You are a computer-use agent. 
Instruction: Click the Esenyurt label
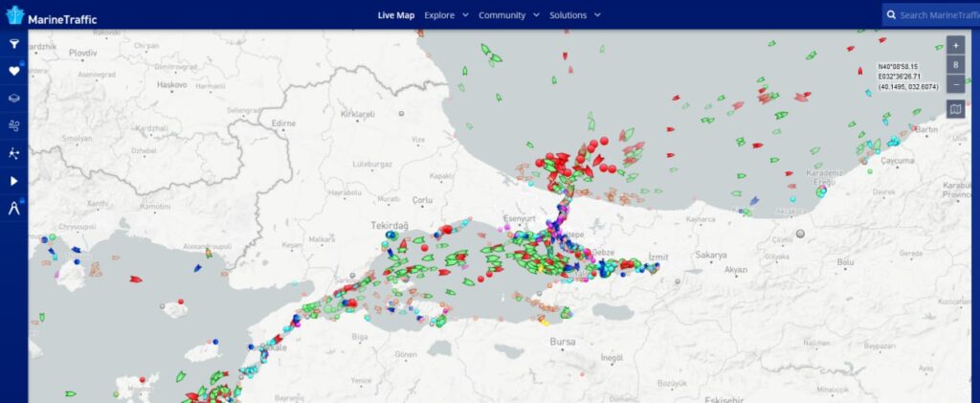(520, 218)
